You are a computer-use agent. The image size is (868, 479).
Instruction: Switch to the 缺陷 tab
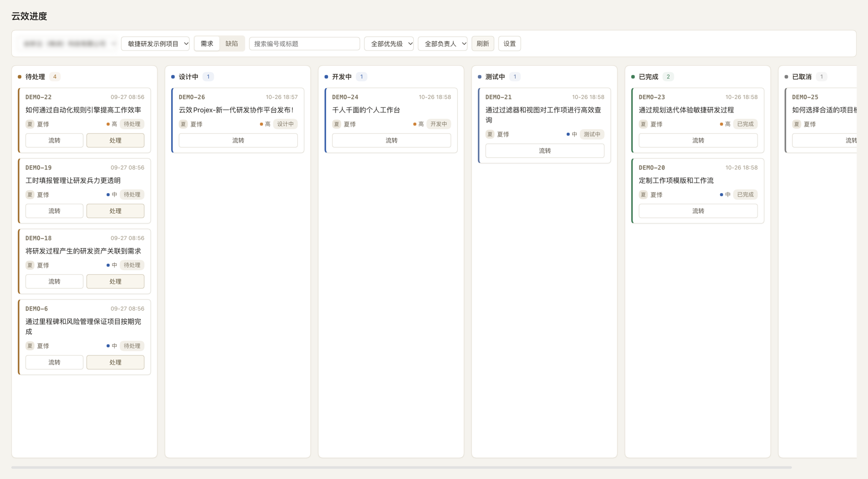click(x=232, y=44)
